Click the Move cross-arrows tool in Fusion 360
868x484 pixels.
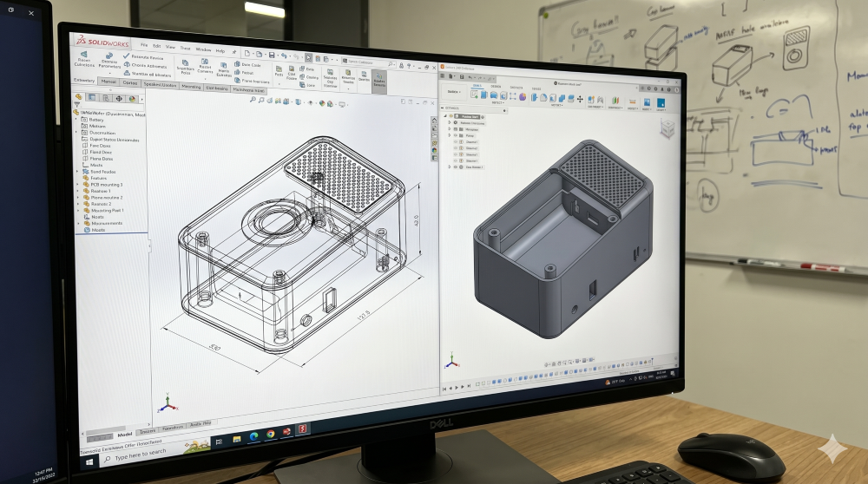pyautogui.click(x=580, y=100)
